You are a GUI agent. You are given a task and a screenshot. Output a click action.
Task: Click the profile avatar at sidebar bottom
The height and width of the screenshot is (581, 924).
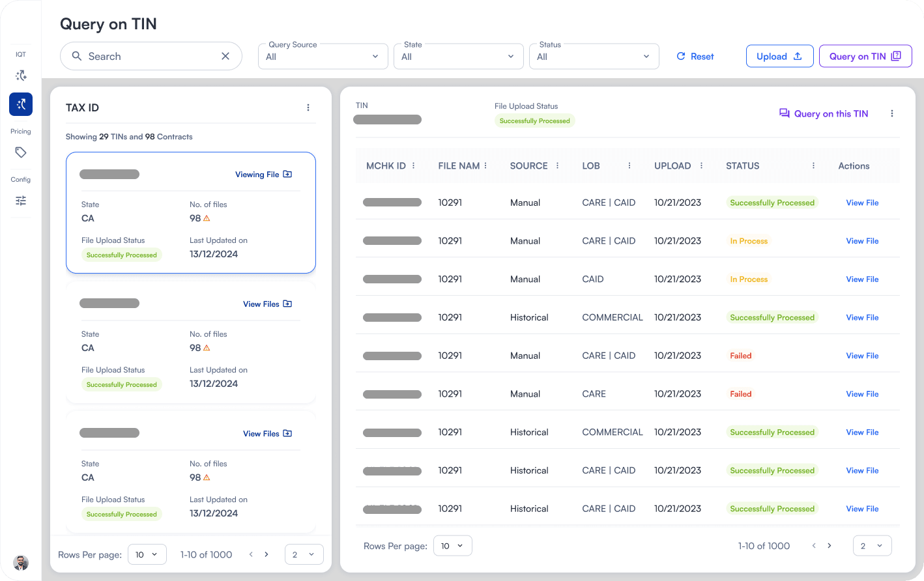pos(20,563)
